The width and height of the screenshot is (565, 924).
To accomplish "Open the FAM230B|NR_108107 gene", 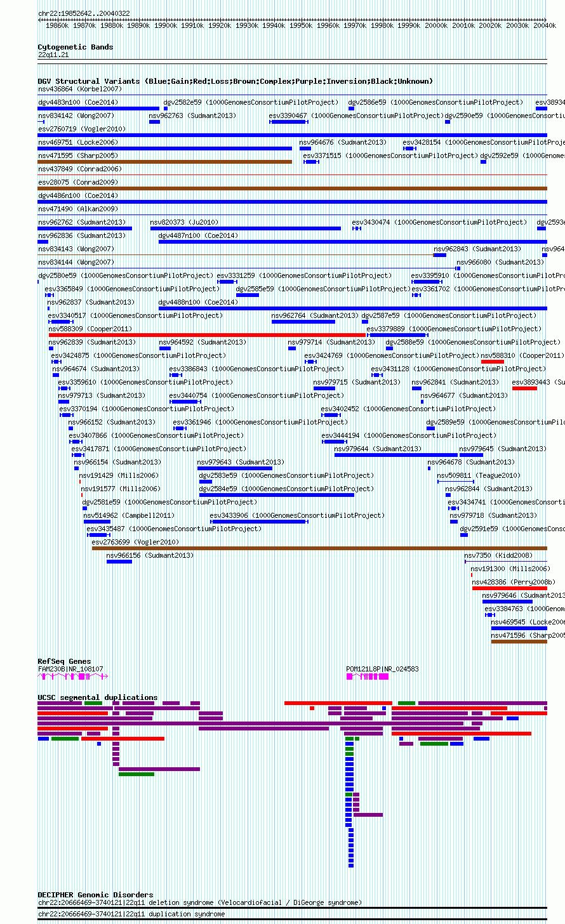I will coord(72,676).
